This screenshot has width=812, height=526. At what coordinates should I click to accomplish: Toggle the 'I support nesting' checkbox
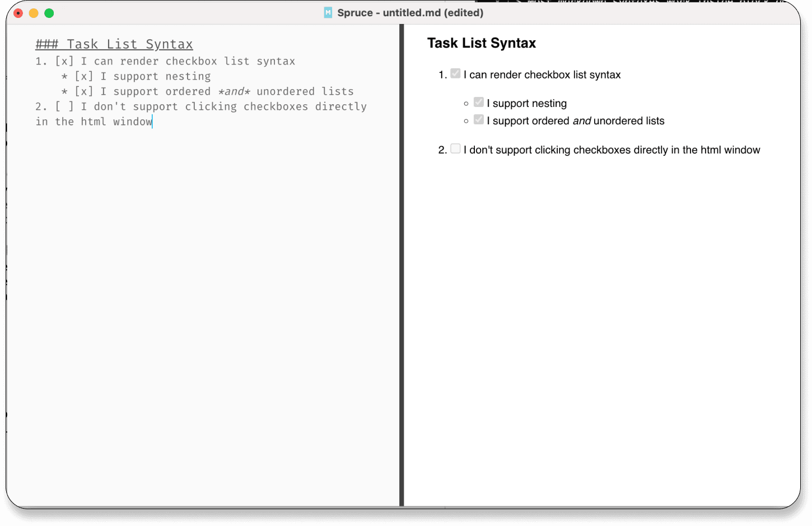pos(478,102)
